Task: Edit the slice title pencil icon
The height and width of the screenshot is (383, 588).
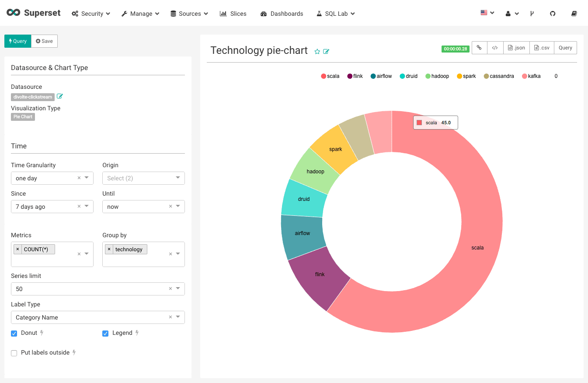Action: pyautogui.click(x=326, y=52)
